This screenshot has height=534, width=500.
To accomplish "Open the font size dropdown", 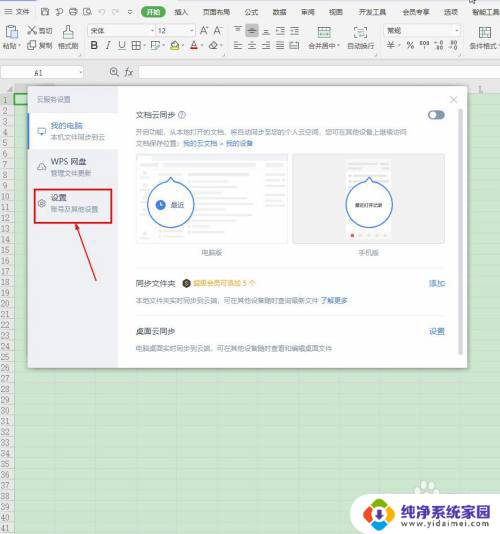I will 192,31.
